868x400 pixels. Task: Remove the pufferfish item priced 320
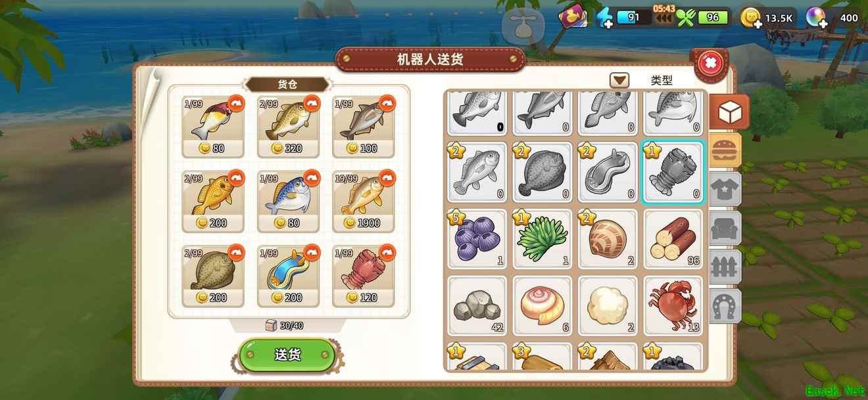(x=312, y=102)
